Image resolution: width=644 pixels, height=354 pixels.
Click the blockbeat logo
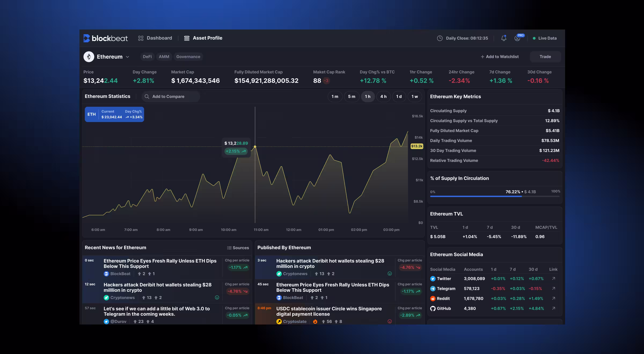tap(105, 38)
